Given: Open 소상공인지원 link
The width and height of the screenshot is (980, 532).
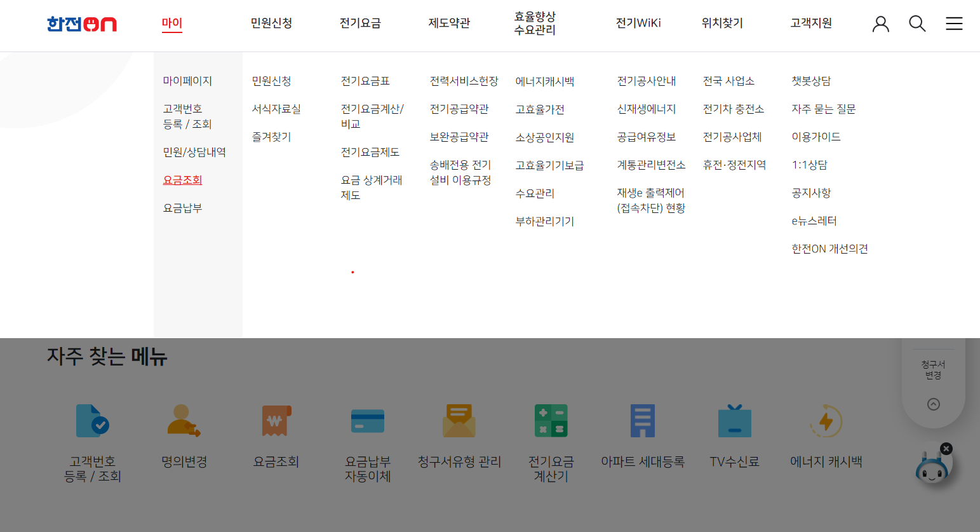Looking at the screenshot, I should (545, 138).
